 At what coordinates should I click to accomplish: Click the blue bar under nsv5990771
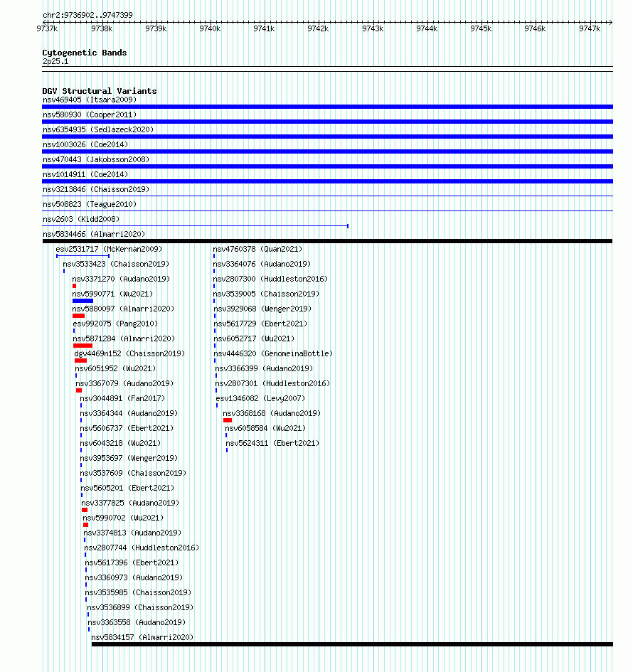click(x=83, y=301)
